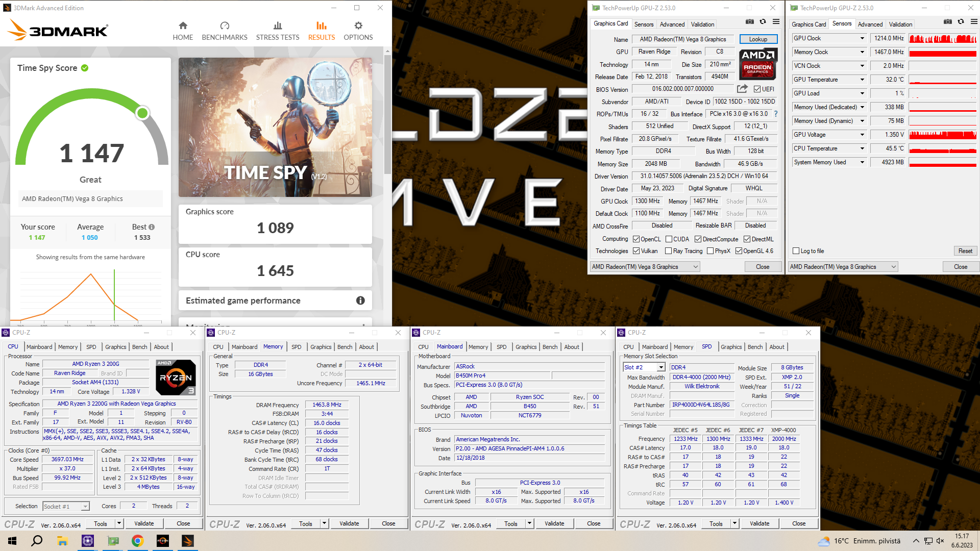
Task: Open CPU-Z taskbar icon
Action: pyautogui.click(x=88, y=541)
